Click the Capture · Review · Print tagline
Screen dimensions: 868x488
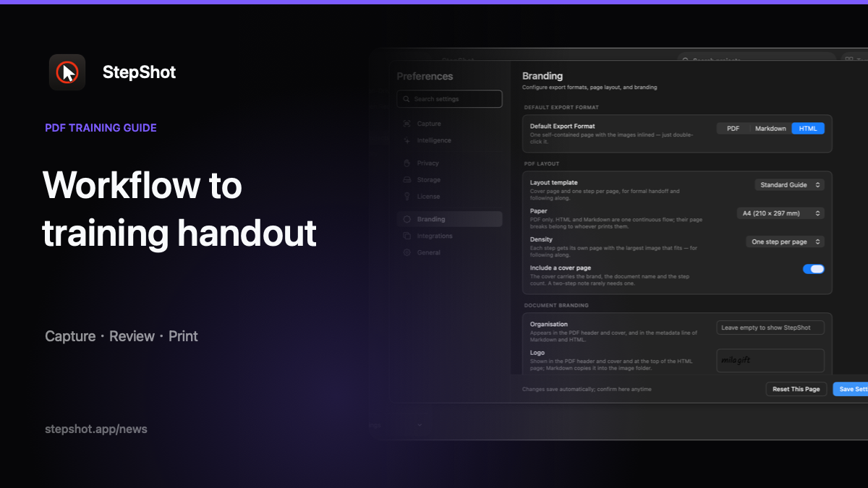[122, 336]
